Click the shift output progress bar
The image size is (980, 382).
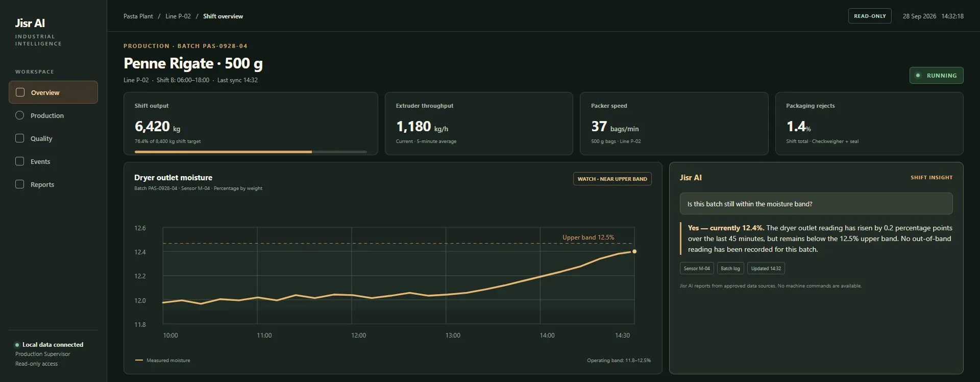tap(251, 152)
